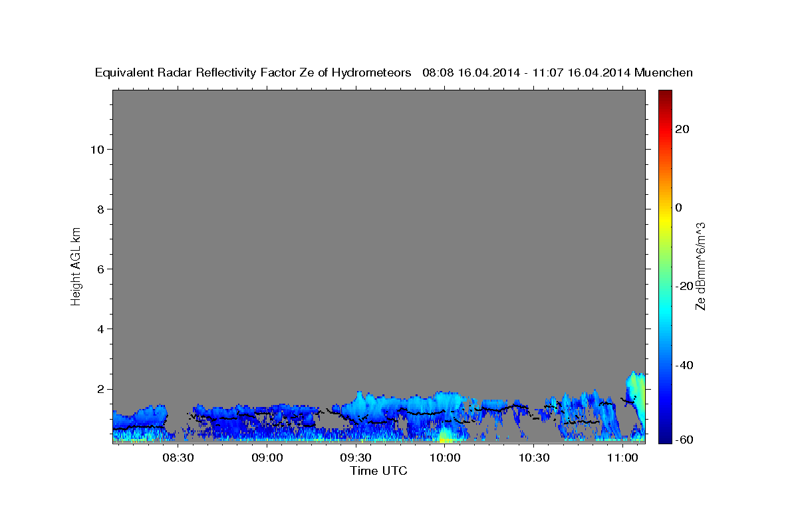Click the '09:00' time tick label
This screenshot has width=798, height=532.
pos(267,458)
